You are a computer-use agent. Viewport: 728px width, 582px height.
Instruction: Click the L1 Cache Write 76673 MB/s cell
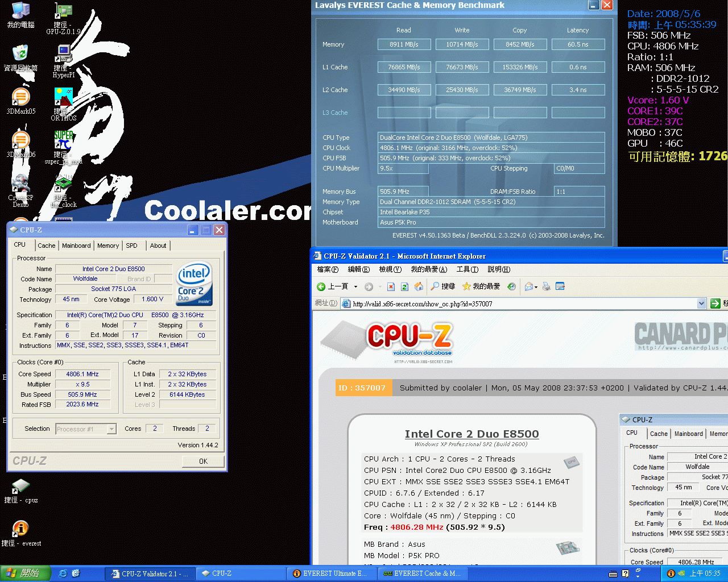[x=462, y=67]
